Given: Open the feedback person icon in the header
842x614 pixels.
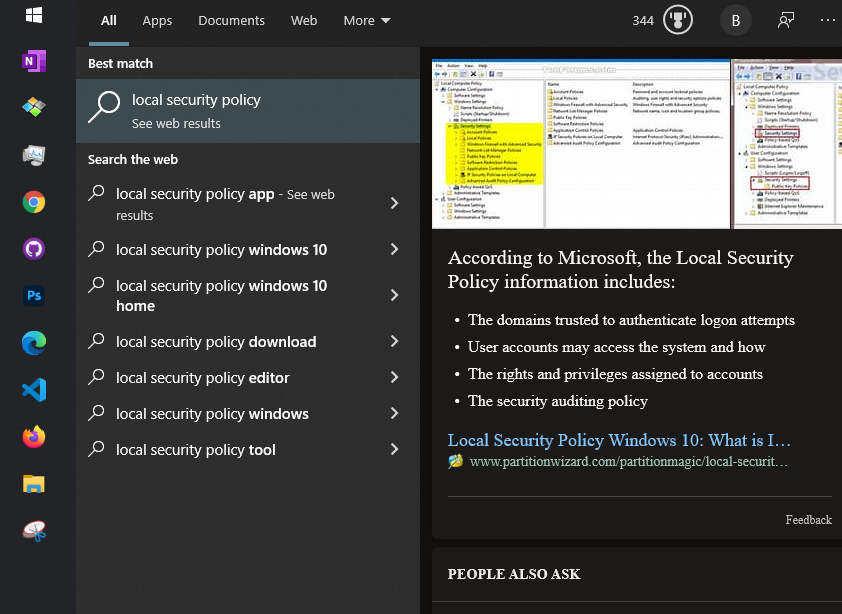Looking at the screenshot, I should pos(786,20).
